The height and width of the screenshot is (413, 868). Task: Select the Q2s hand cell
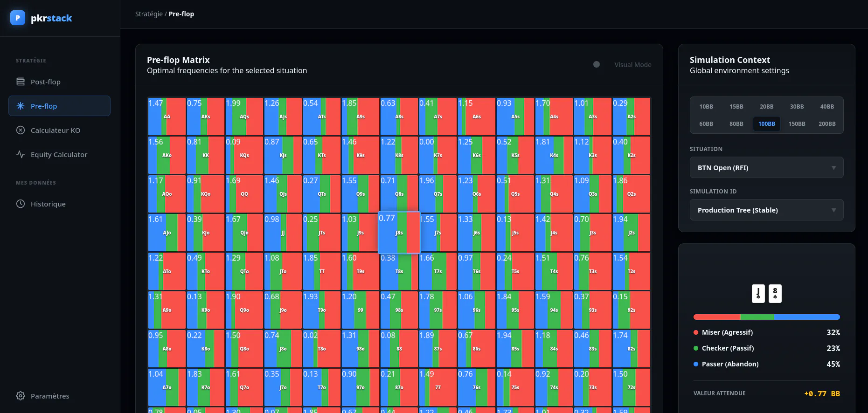tap(632, 194)
